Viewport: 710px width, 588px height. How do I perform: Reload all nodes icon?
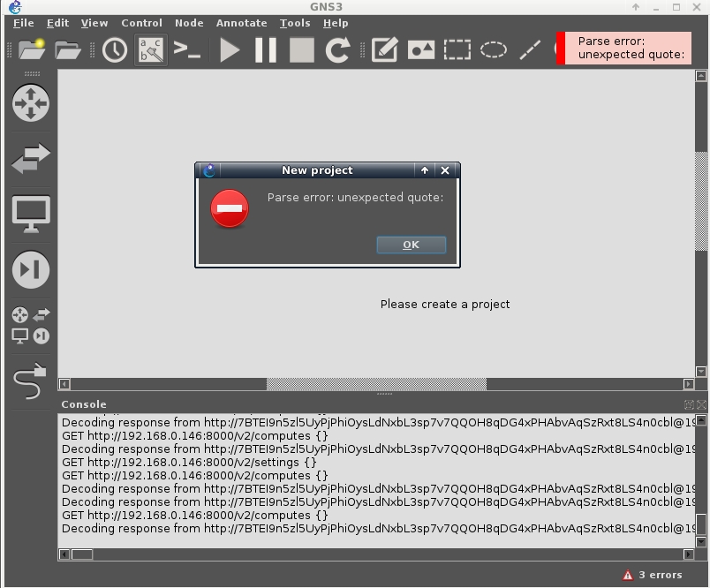tap(338, 49)
